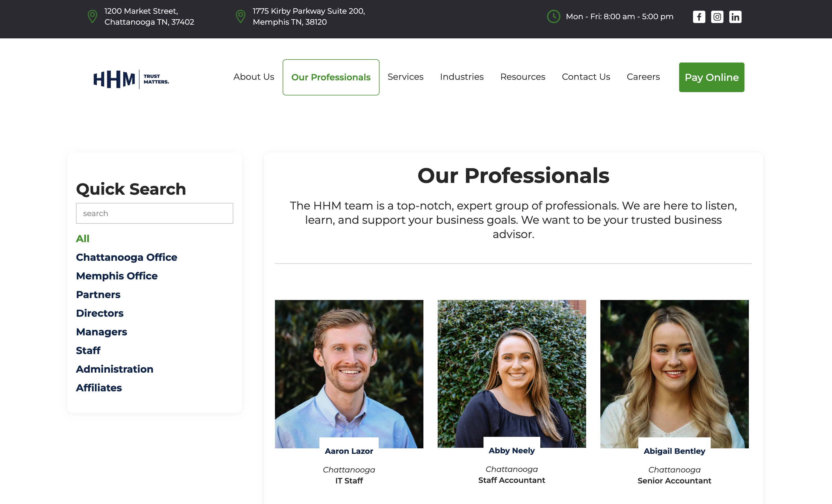Open the About Us menu

point(254,77)
